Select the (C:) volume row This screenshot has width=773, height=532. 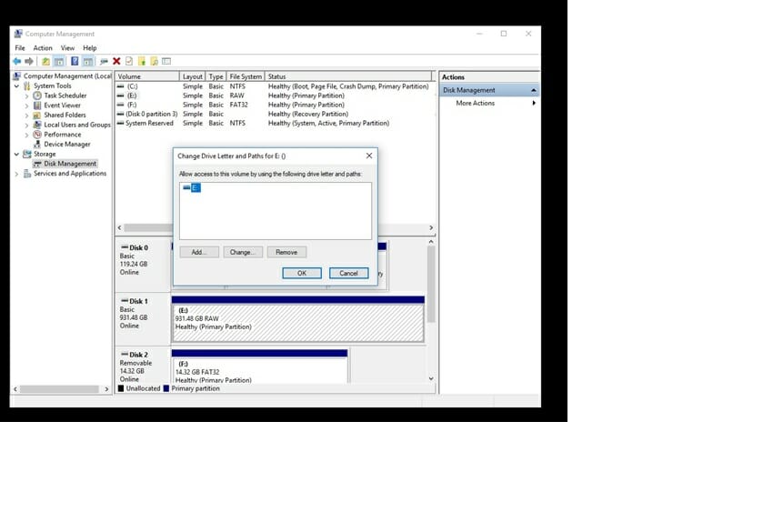point(273,86)
